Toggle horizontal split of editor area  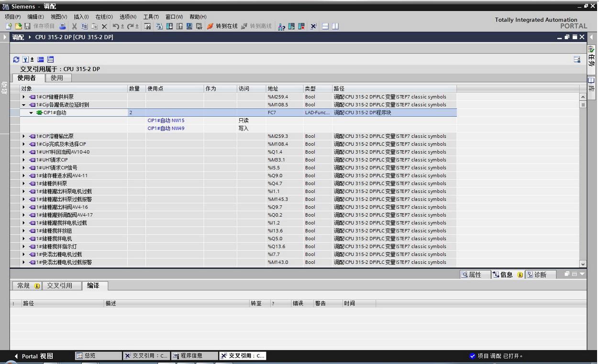[x=325, y=26]
